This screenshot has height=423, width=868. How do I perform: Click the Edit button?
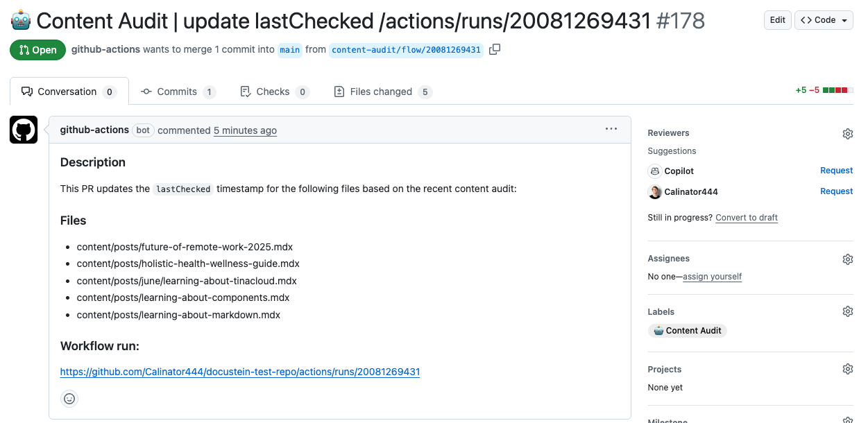pyautogui.click(x=777, y=19)
